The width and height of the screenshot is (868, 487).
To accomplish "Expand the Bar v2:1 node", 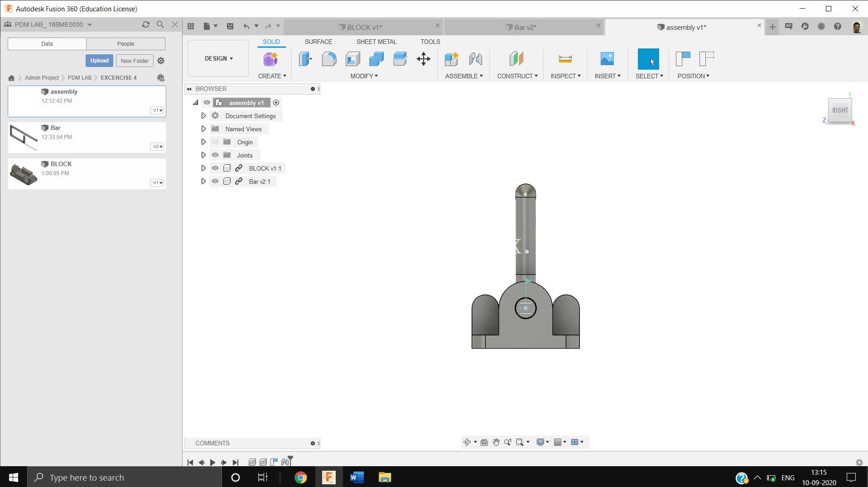I will [x=203, y=181].
